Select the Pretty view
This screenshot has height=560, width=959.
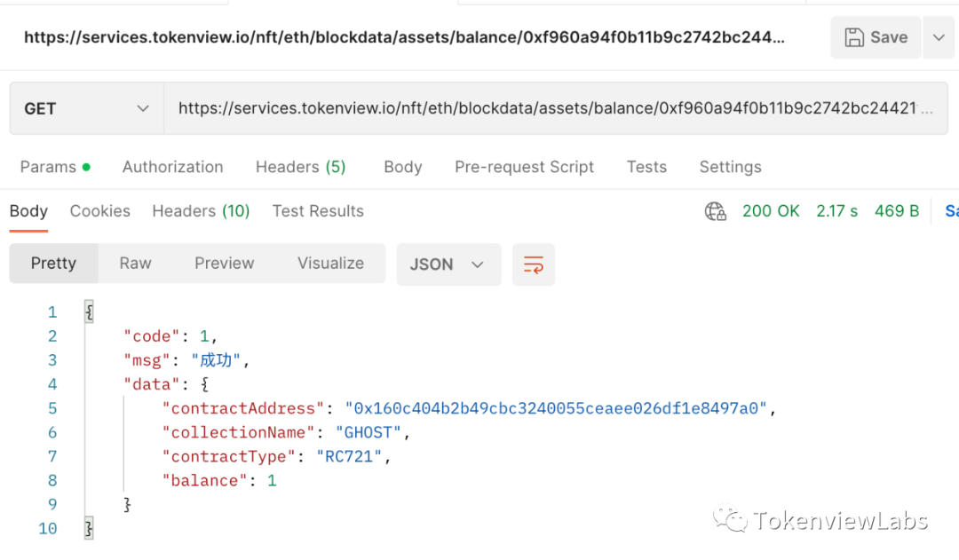54,264
